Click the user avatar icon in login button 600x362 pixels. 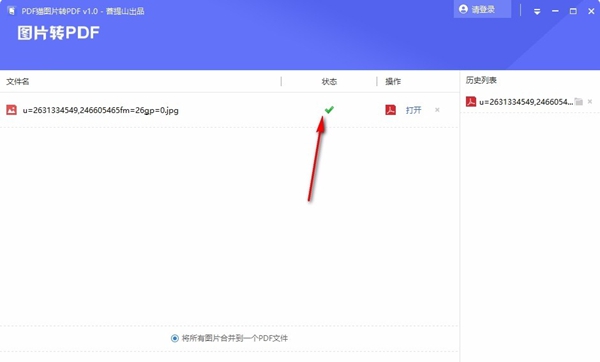(463, 9)
